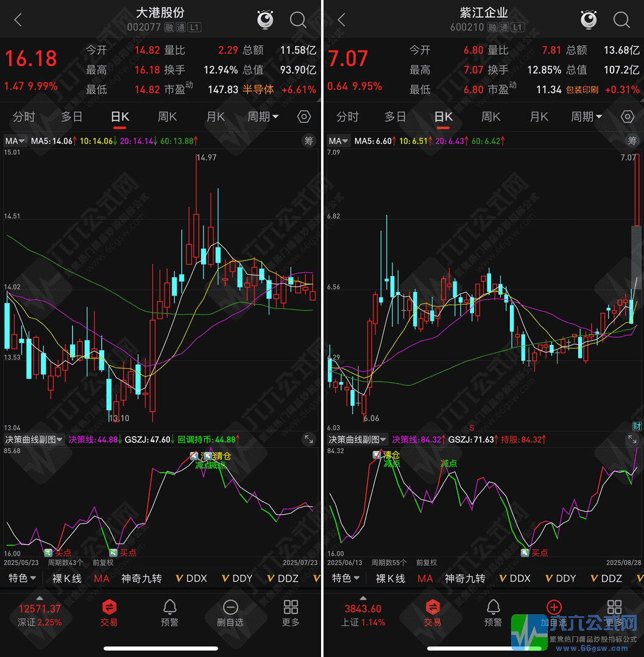
Task: Click 总值 107.2亿 value
Action: 621,69
